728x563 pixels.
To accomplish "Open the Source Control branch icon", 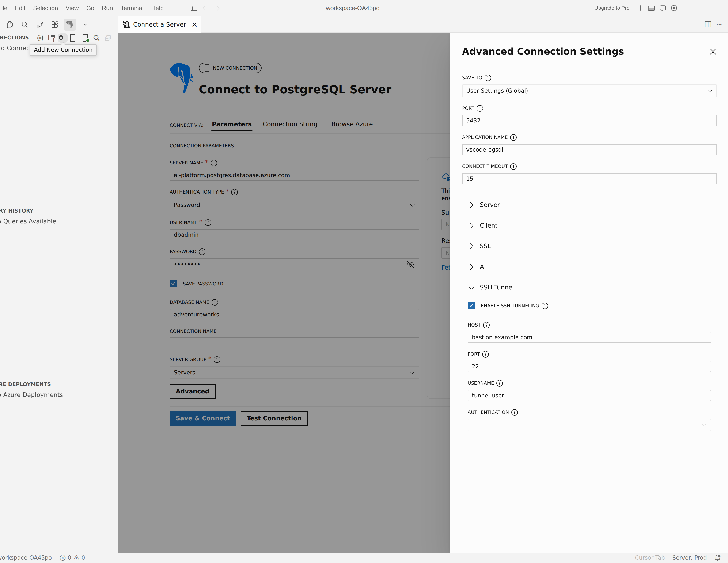I will tap(40, 24).
